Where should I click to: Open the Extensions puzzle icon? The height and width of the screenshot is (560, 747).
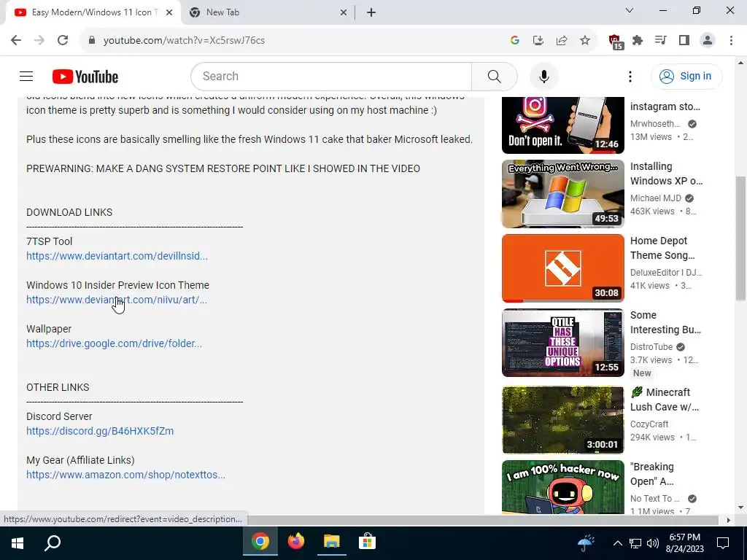(638, 41)
